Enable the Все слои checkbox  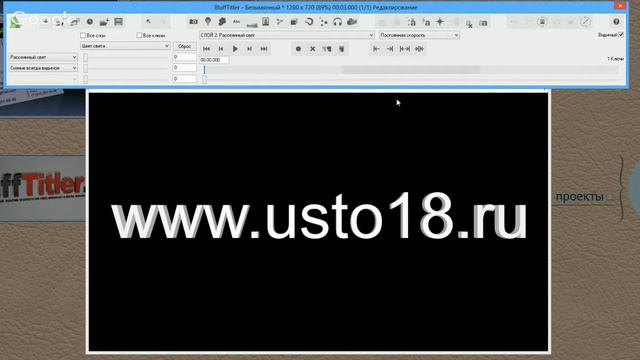pos(83,36)
